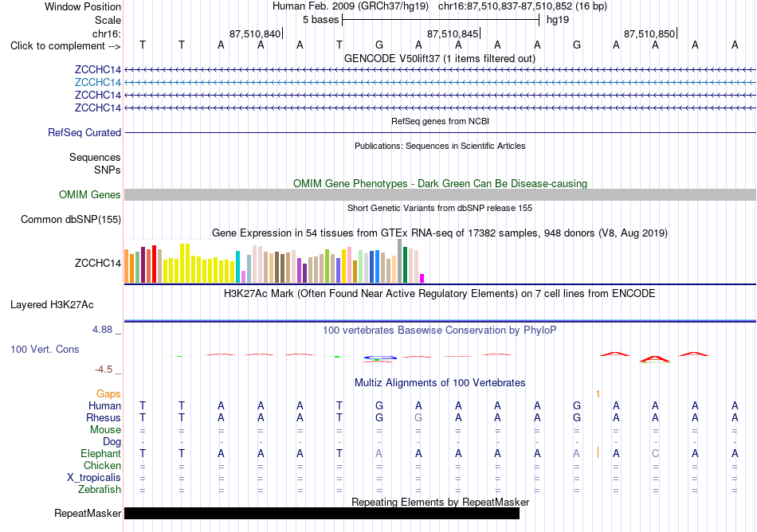757x532 pixels.
Task: Click the blue G PhyloP conservation logo
Action: coord(380,358)
